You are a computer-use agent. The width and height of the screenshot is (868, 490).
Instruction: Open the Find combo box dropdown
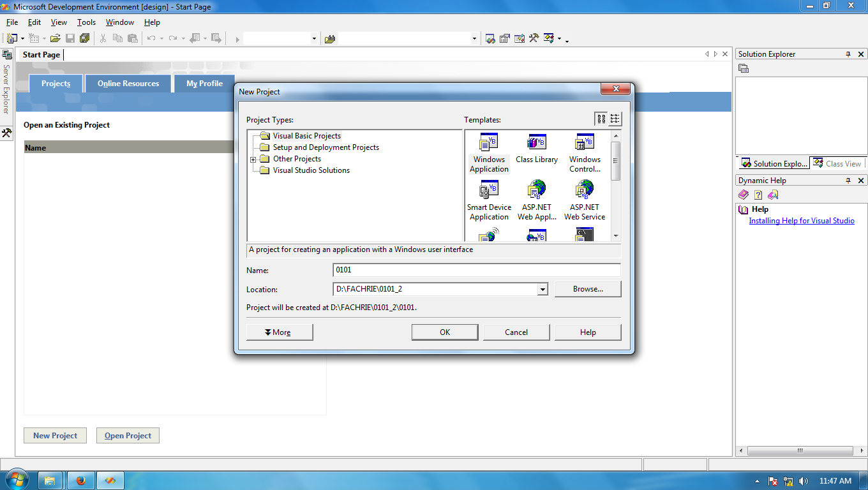[474, 39]
